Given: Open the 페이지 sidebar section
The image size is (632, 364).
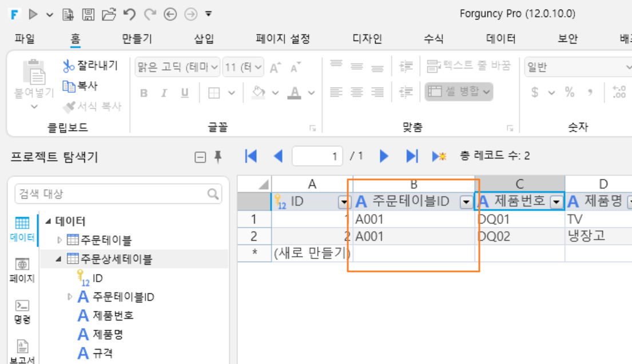Looking at the screenshot, I should pos(22,271).
